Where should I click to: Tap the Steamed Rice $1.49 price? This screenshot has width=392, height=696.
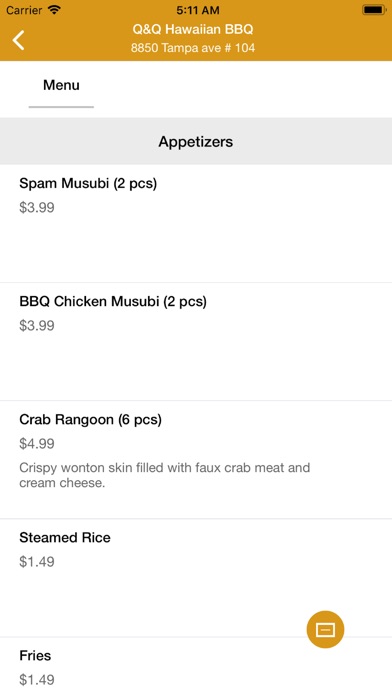[x=37, y=562]
